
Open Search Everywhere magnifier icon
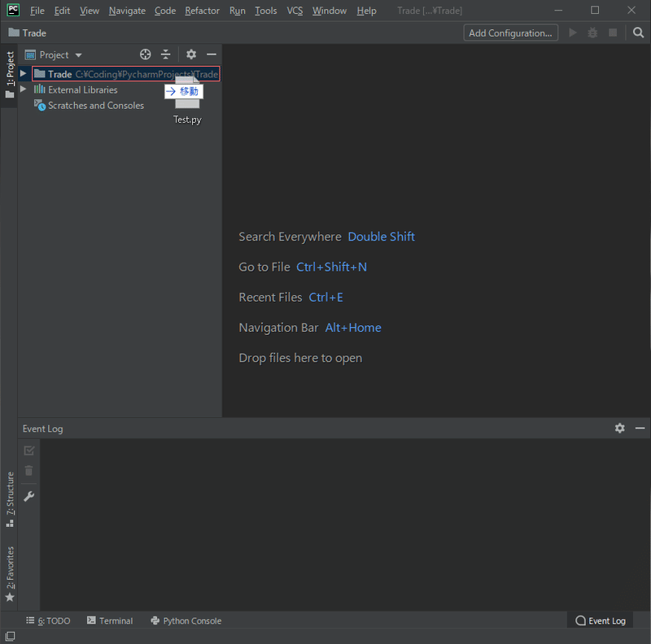coord(638,33)
